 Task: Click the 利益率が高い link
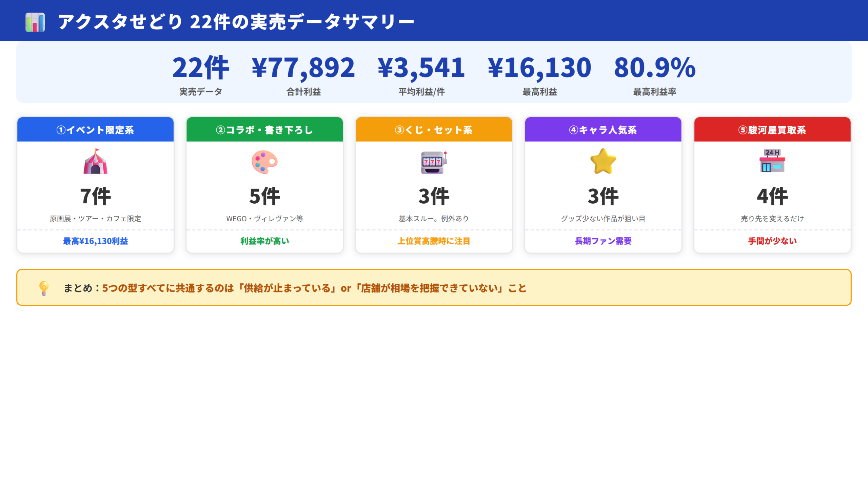tap(264, 241)
